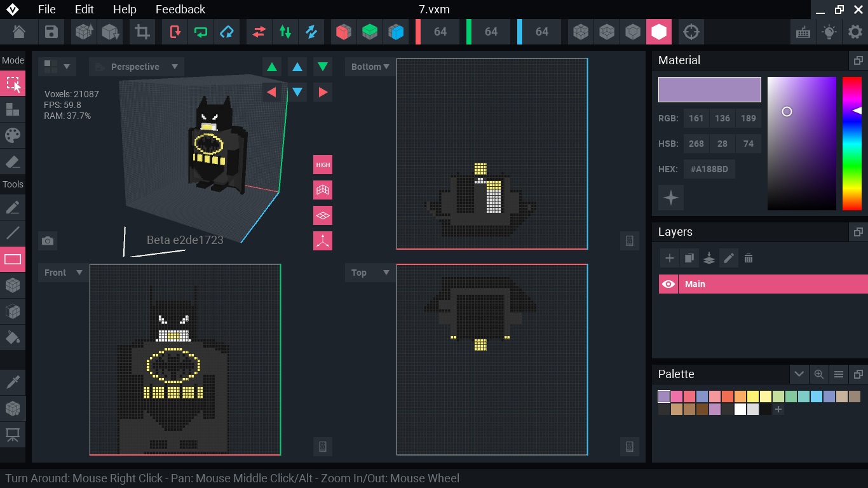Open the Feedback menu
Screen dimensions: 868x488
click(180, 9)
